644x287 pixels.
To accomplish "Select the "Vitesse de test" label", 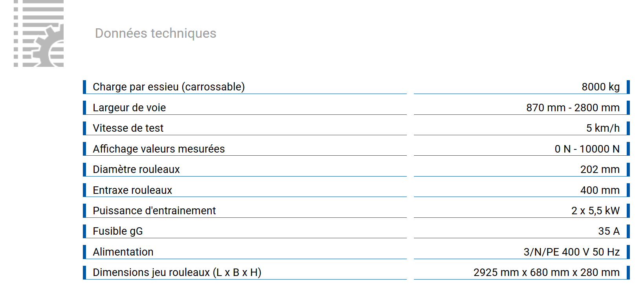I will 128,128.
